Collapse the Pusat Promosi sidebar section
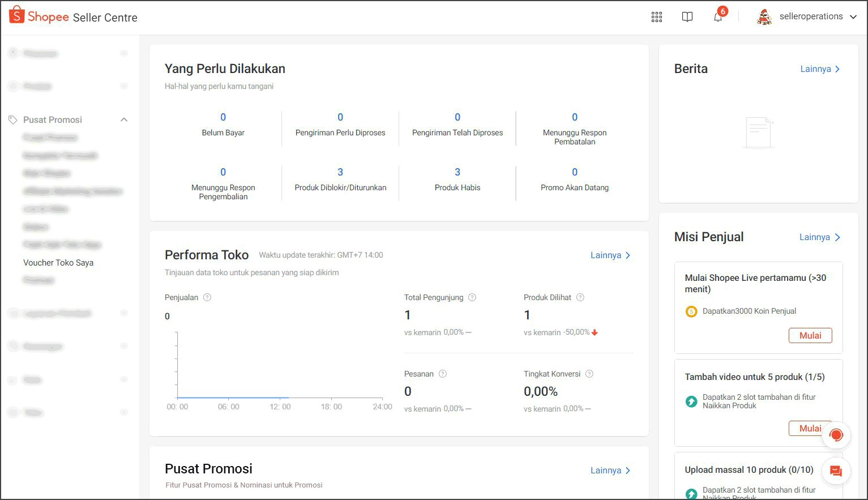Image resolution: width=868 pixels, height=500 pixels. coord(124,119)
